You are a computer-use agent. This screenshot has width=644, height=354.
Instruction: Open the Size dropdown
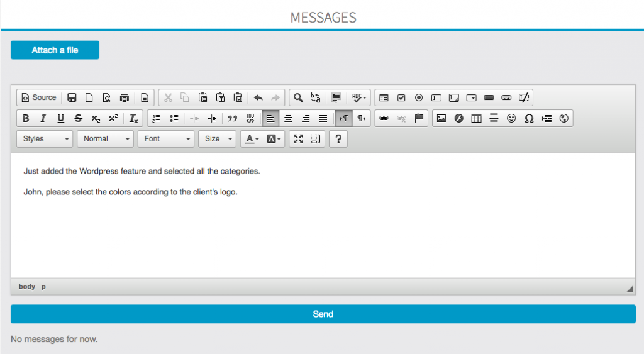click(217, 139)
